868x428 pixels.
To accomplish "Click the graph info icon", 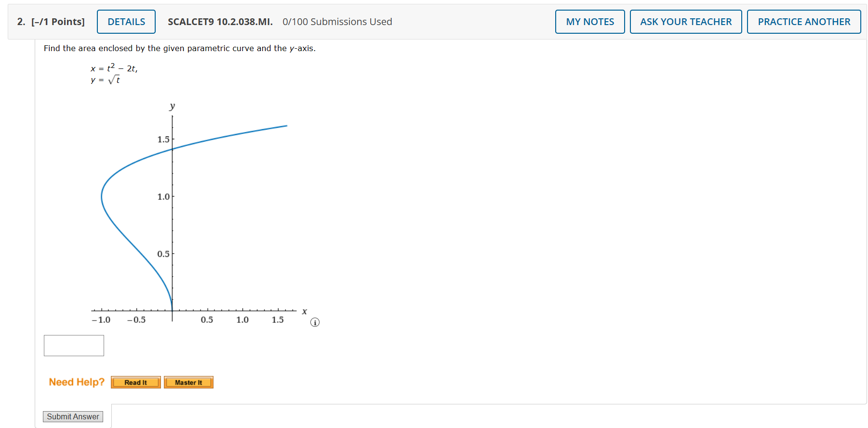I will click(315, 321).
